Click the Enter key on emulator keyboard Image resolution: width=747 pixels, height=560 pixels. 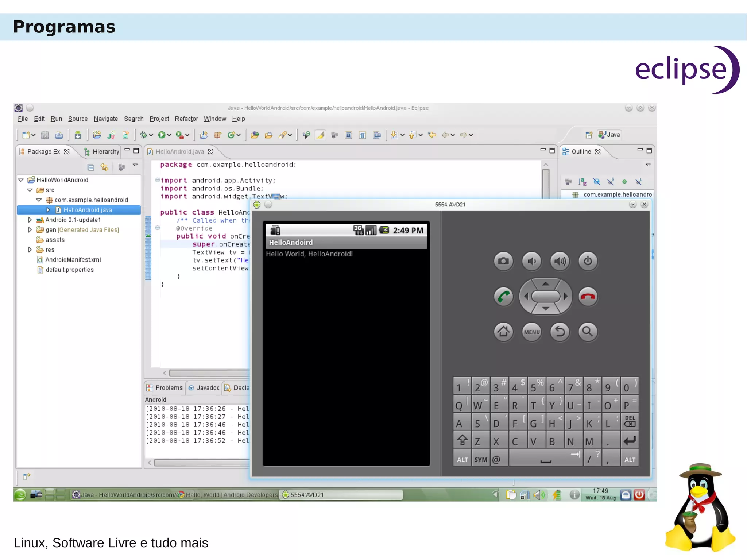630,440
